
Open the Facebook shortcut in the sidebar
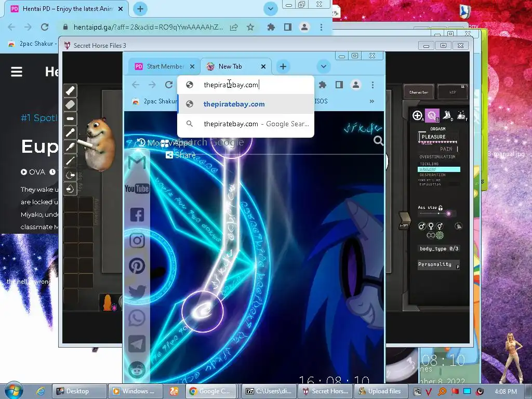tap(137, 215)
